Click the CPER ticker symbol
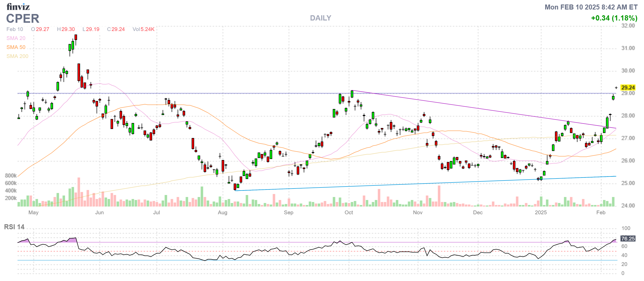The image size is (644, 281). point(23,19)
